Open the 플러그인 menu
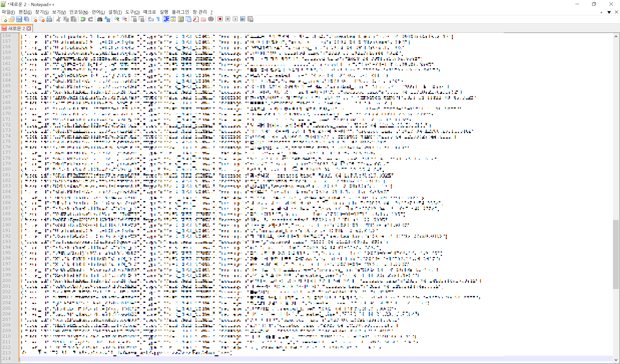620x364 pixels. coord(180,12)
